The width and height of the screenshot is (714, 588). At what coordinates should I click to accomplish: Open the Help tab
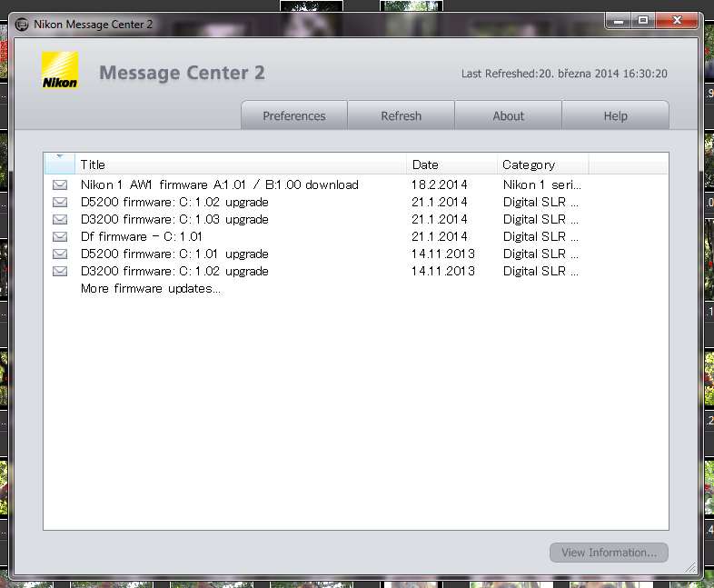pyautogui.click(x=615, y=116)
